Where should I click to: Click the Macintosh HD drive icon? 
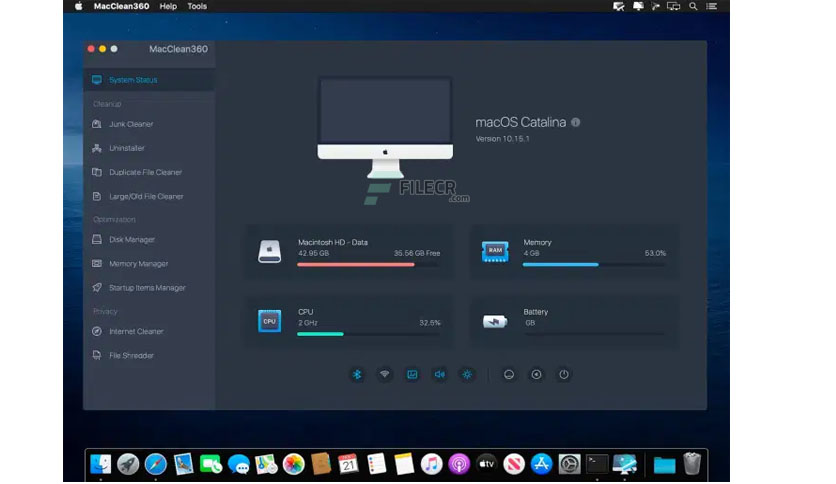click(x=269, y=252)
